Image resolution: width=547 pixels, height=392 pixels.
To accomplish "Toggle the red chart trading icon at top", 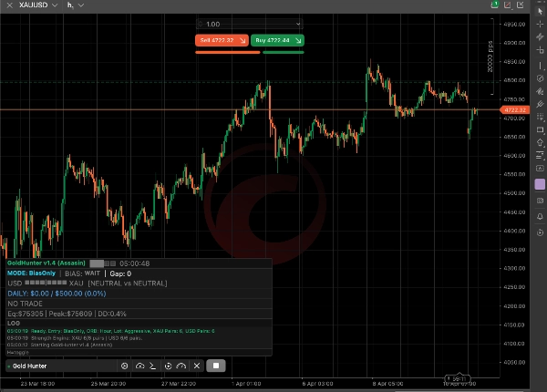I will pos(508,5).
